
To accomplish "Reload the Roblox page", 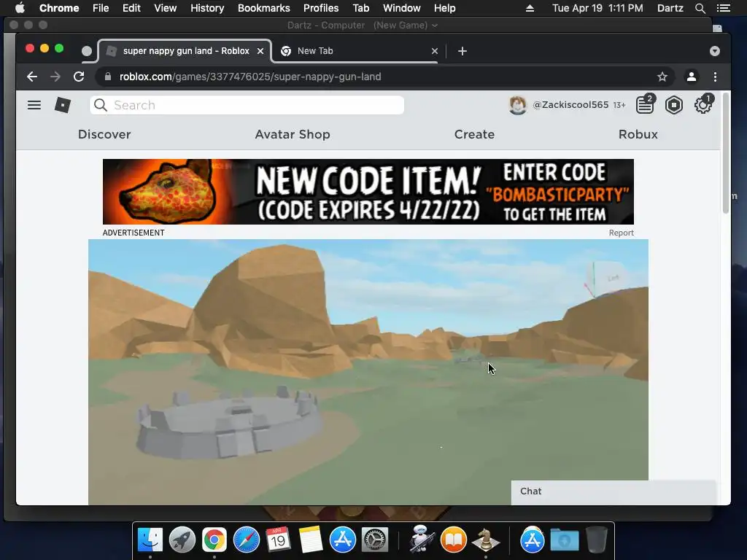I will click(x=79, y=77).
